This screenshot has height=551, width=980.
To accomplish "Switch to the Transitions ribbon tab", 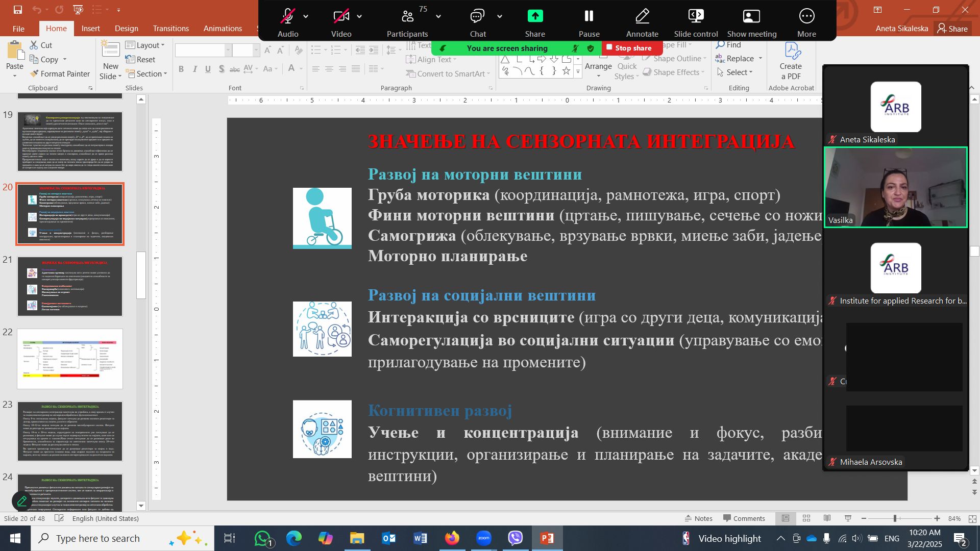I will [170, 29].
